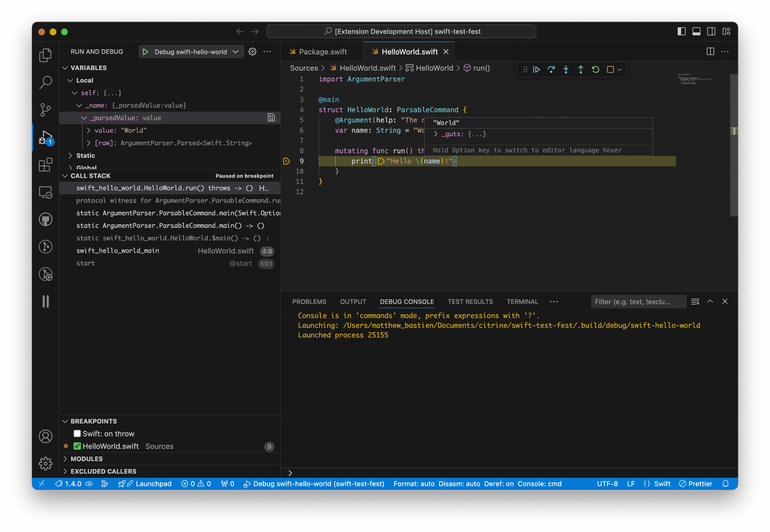Screen dimensions: 770x532
Task: Open the PROBLEMS panel tab
Action: 309,302
